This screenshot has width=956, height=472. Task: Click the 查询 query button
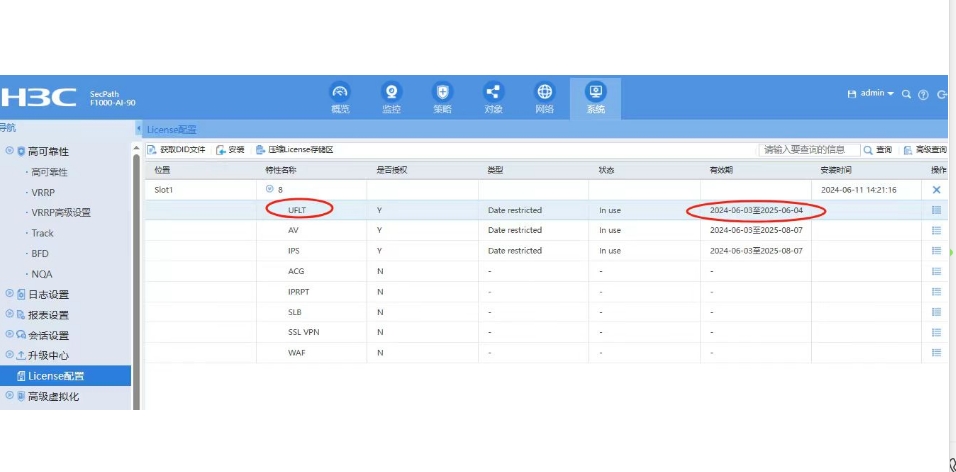coord(877,150)
